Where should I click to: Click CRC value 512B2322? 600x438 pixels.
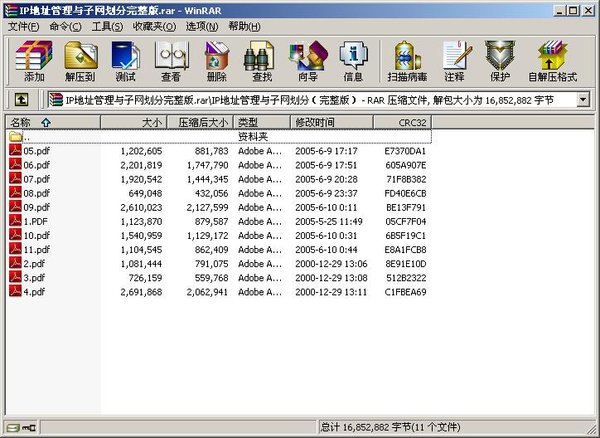(406, 278)
